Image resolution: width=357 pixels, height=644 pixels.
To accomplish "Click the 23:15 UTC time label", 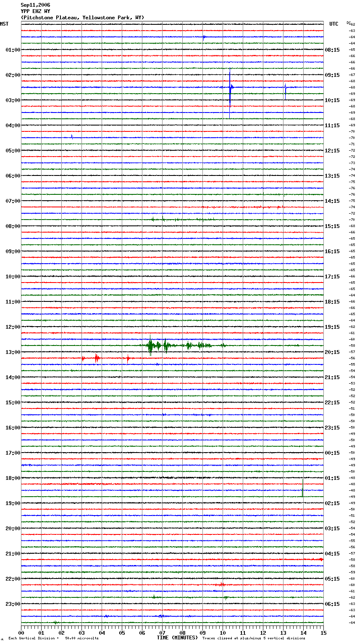I will [x=332, y=428].
